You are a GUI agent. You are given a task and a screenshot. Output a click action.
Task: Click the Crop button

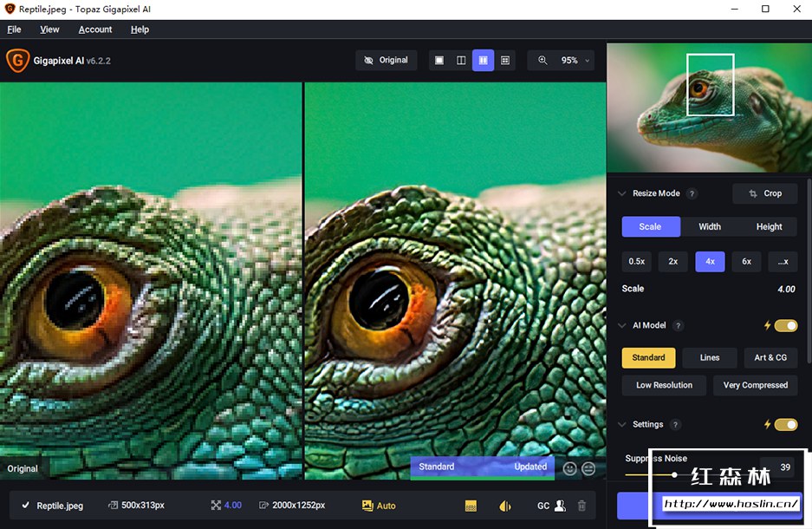765,193
